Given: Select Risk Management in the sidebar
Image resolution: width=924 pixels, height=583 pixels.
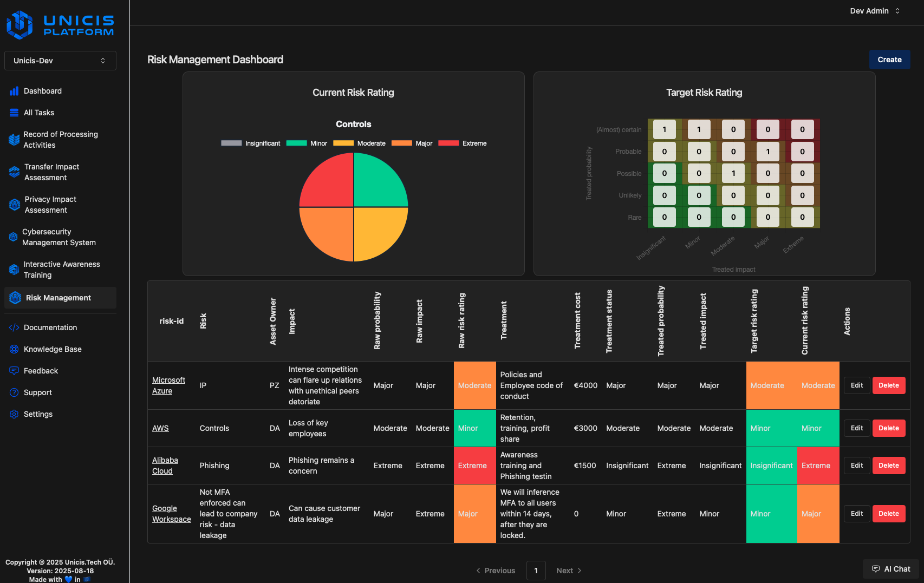Looking at the screenshot, I should tap(58, 298).
